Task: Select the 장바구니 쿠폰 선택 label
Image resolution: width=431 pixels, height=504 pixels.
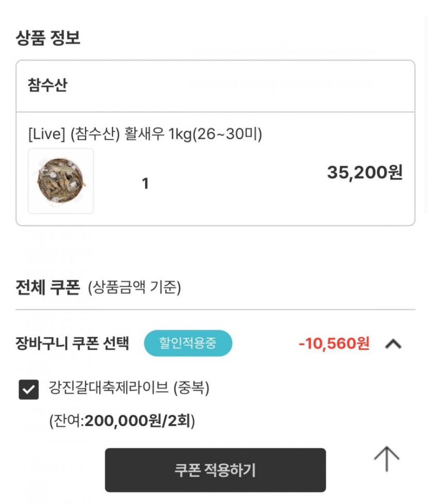Action: 72,344
